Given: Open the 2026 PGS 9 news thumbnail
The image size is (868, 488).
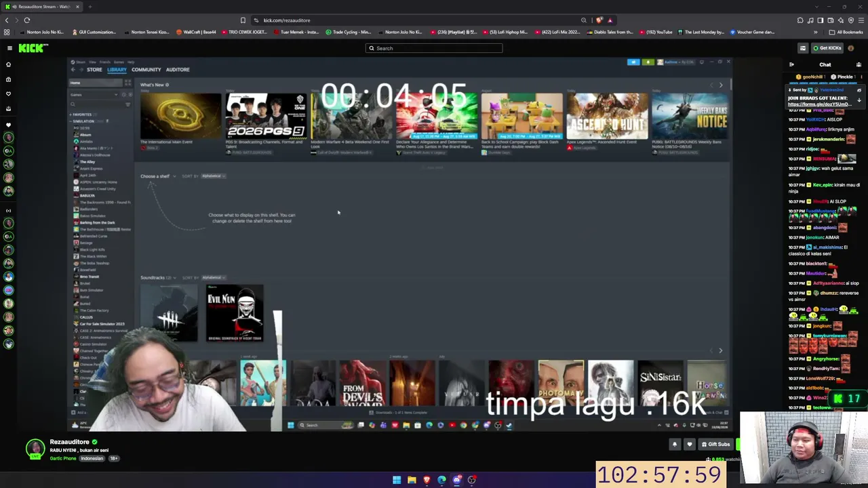Looking at the screenshot, I should (266, 116).
